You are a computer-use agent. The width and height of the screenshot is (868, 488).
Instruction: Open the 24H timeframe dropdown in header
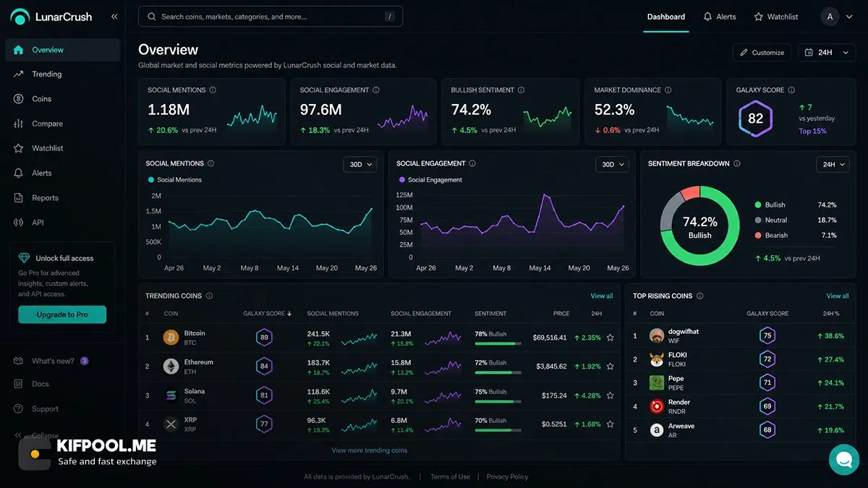point(827,53)
